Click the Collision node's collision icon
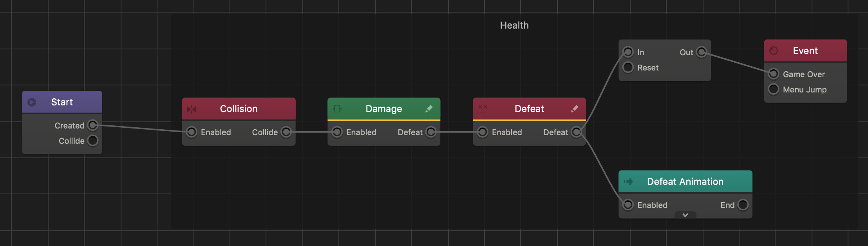Viewport: 868px width, 246px height. pyautogui.click(x=192, y=109)
